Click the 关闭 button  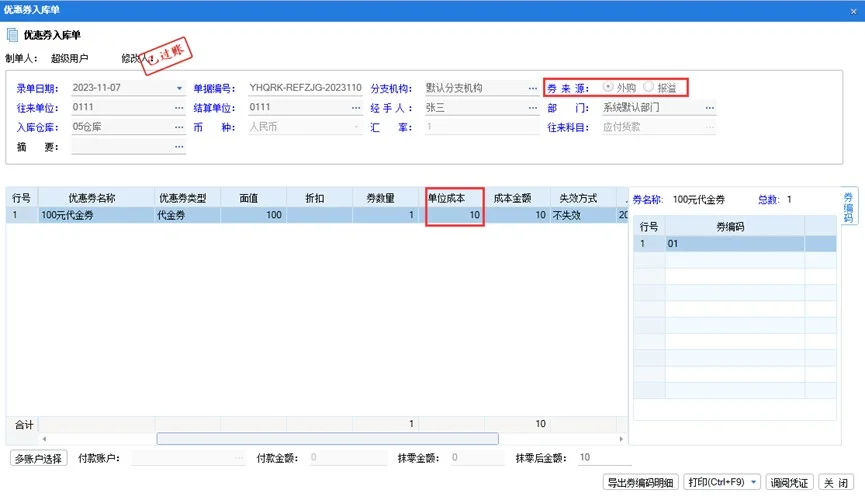pos(836,482)
